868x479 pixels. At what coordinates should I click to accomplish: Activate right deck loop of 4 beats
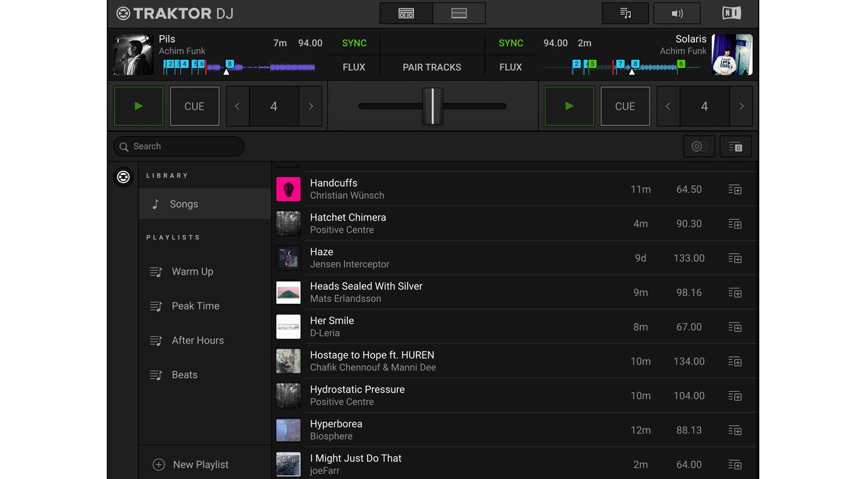click(x=705, y=106)
